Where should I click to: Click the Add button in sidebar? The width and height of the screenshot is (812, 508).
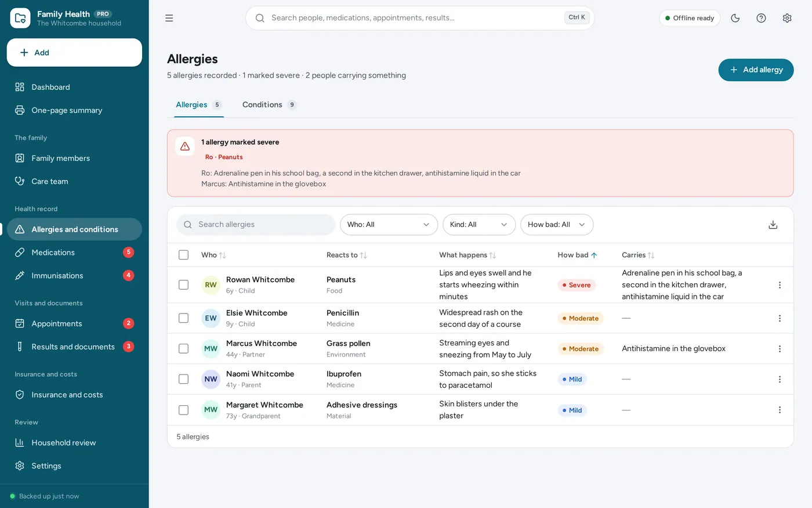[74, 53]
